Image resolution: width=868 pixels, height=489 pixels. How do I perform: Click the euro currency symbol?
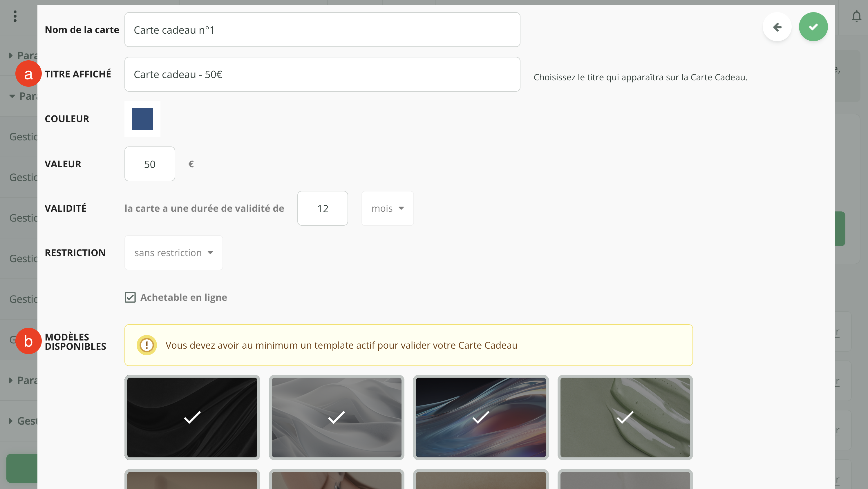click(191, 164)
